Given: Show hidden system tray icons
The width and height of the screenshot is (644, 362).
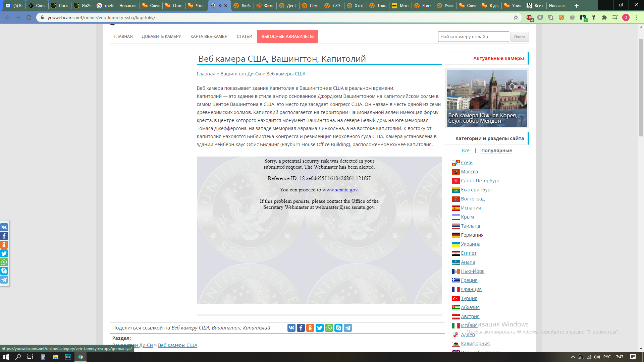Looking at the screenshot, I should (573, 357).
